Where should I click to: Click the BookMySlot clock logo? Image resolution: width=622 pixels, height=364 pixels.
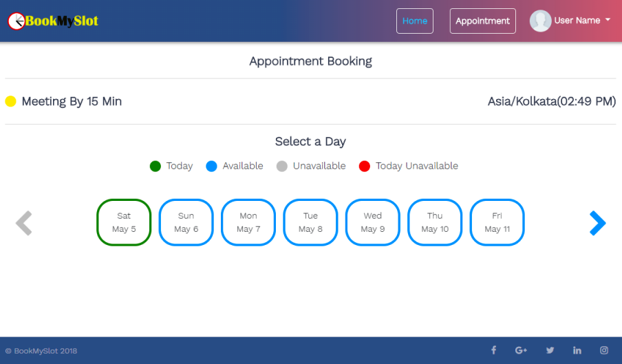[x=17, y=21]
